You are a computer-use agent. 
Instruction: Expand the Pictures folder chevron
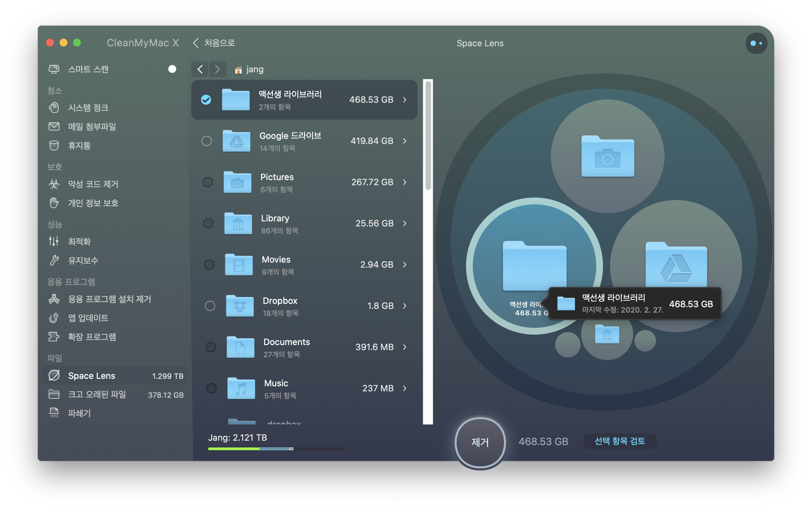pyautogui.click(x=405, y=182)
